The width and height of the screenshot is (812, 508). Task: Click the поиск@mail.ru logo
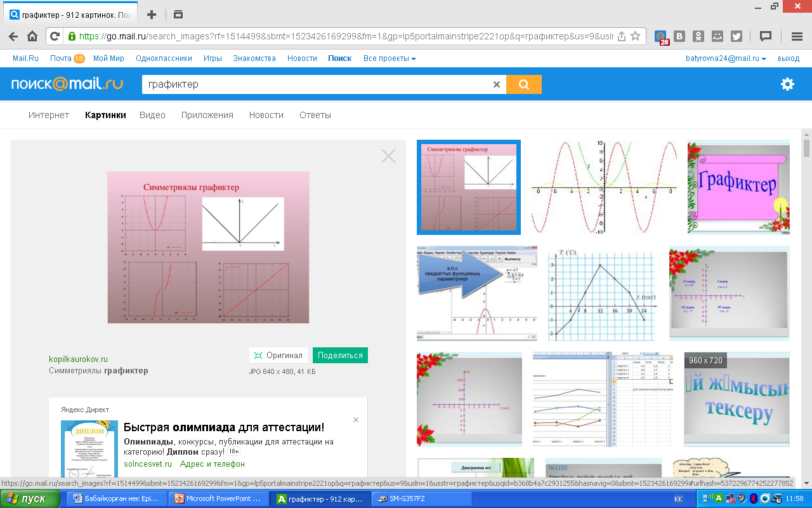[67, 84]
